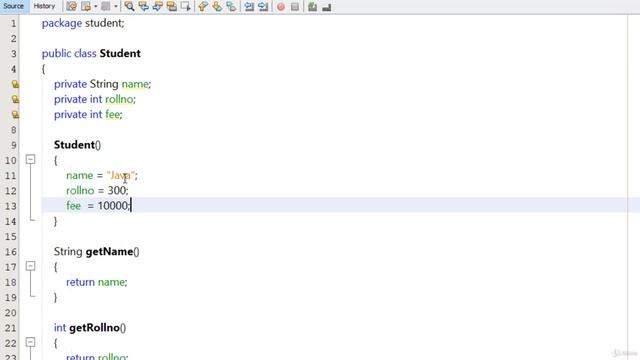Click the 'Student()' constructor name
The image size is (640, 360).
pos(77,145)
